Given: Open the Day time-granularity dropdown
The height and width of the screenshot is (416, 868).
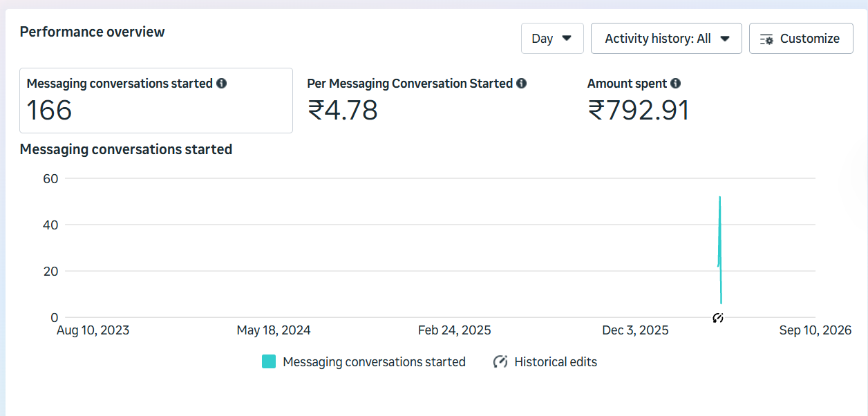Looking at the screenshot, I should point(552,39).
